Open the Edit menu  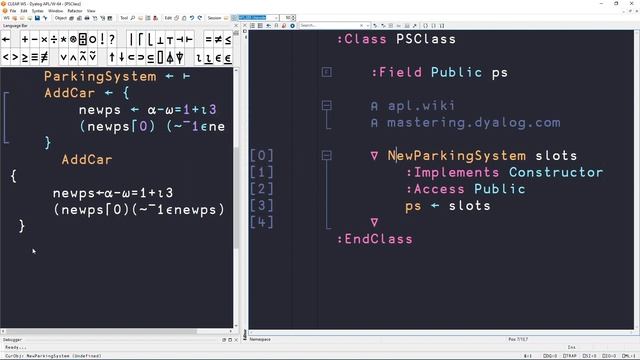pos(24,11)
